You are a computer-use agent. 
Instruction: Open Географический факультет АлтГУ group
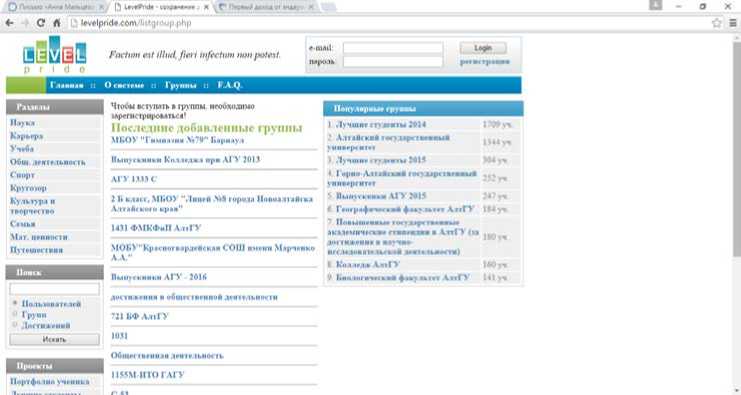click(x=405, y=209)
